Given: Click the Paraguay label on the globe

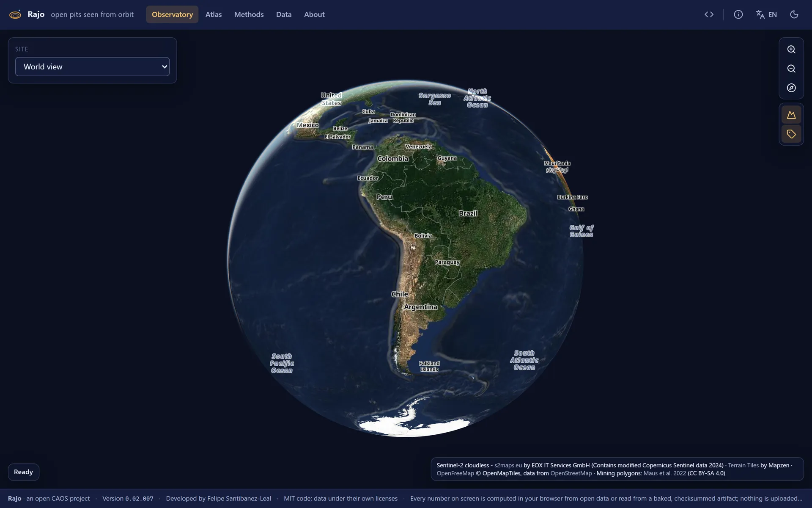Looking at the screenshot, I should [x=447, y=262].
